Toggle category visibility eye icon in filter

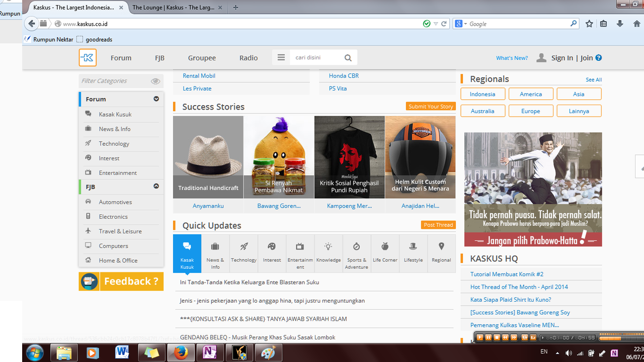point(155,81)
